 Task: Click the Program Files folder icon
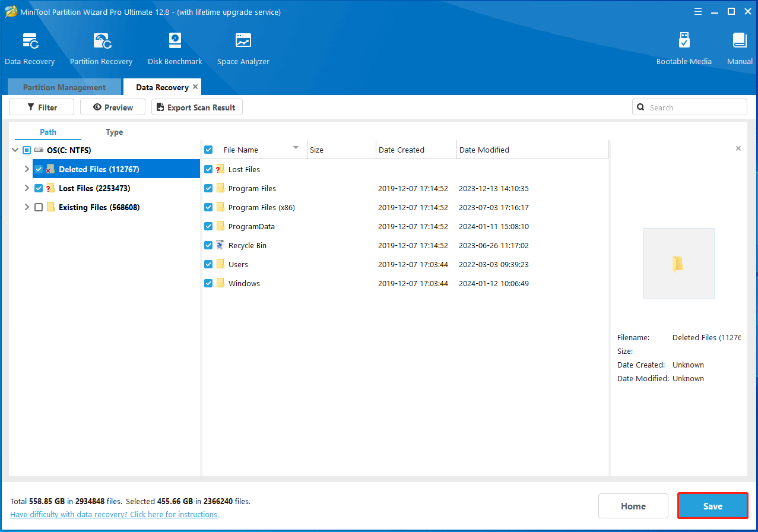coord(220,188)
